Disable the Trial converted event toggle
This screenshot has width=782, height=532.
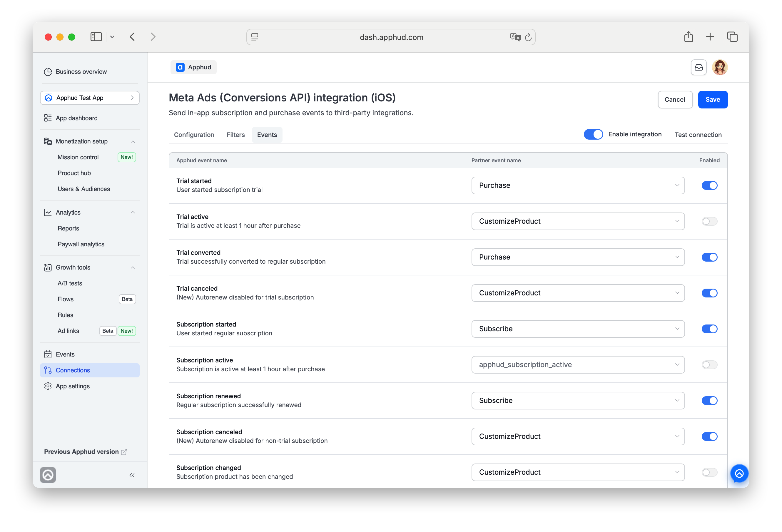click(709, 257)
